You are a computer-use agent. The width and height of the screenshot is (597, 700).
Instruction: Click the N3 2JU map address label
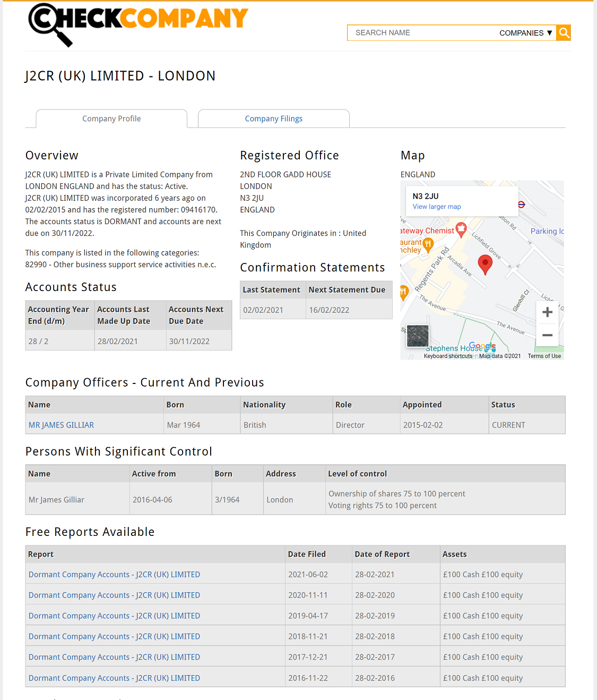[x=426, y=196]
